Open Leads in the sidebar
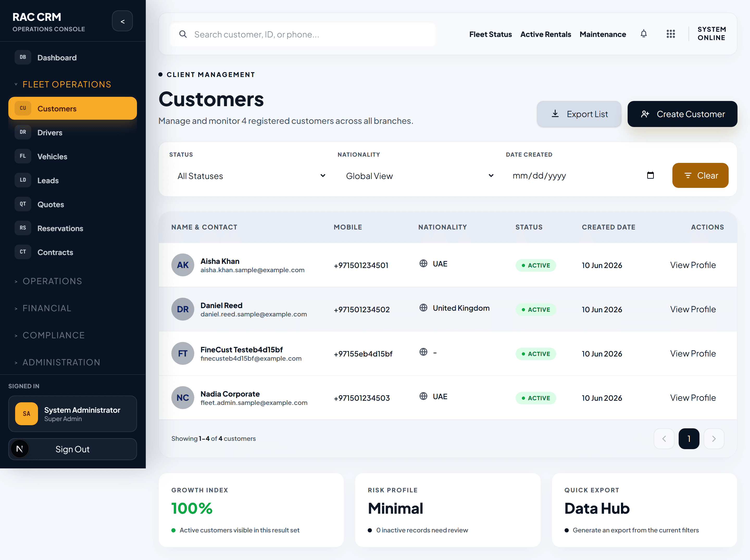This screenshot has height=560, width=750. [73, 181]
